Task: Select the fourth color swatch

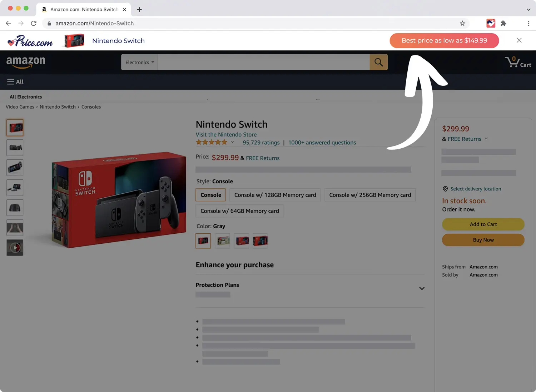Action: pos(260,241)
